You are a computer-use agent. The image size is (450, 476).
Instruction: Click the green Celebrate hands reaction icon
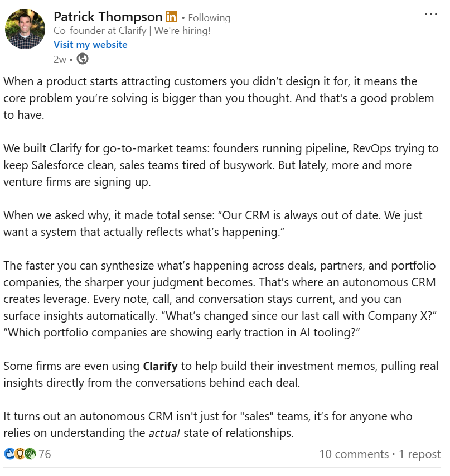pyautogui.click(x=30, y=453)
